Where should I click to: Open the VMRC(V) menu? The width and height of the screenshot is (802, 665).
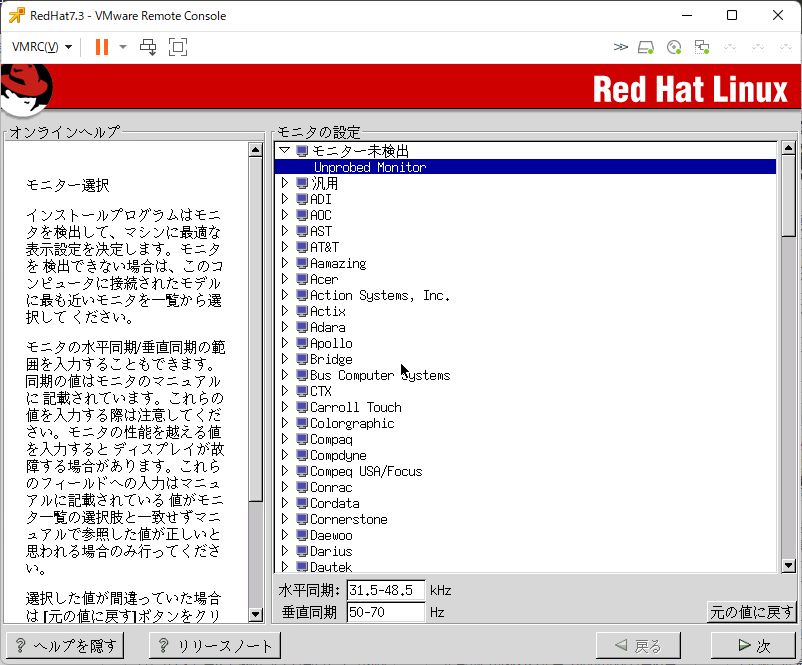[x=41, y=47]
